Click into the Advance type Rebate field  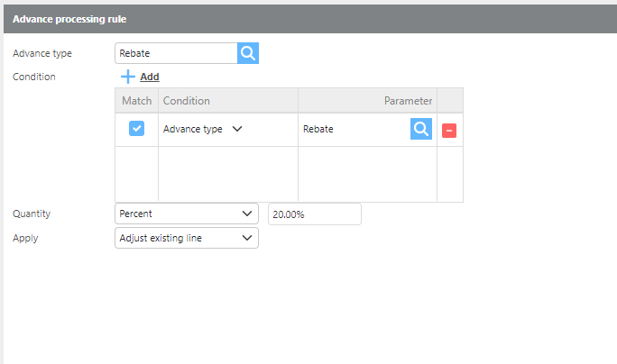(x=176, y=53)
